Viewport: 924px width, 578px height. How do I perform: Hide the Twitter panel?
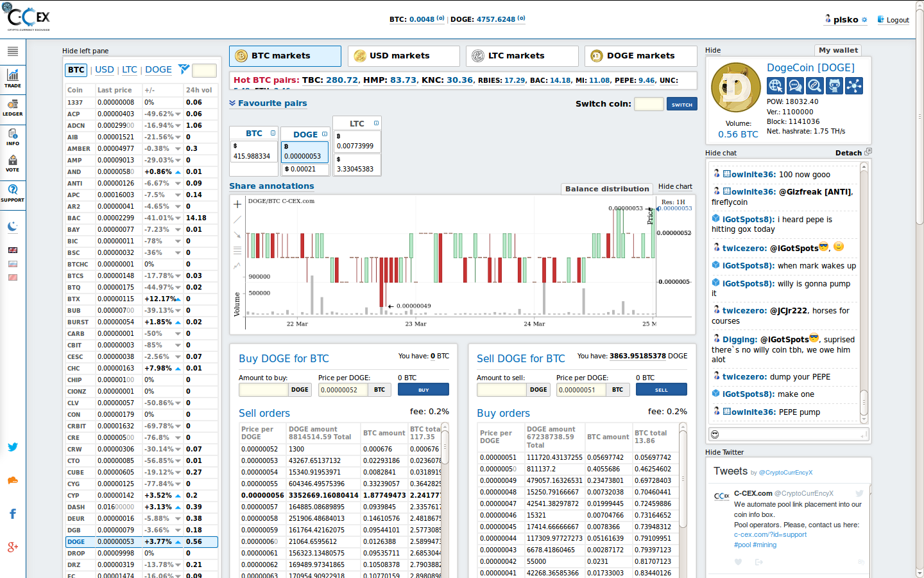[x=724, y=452]
